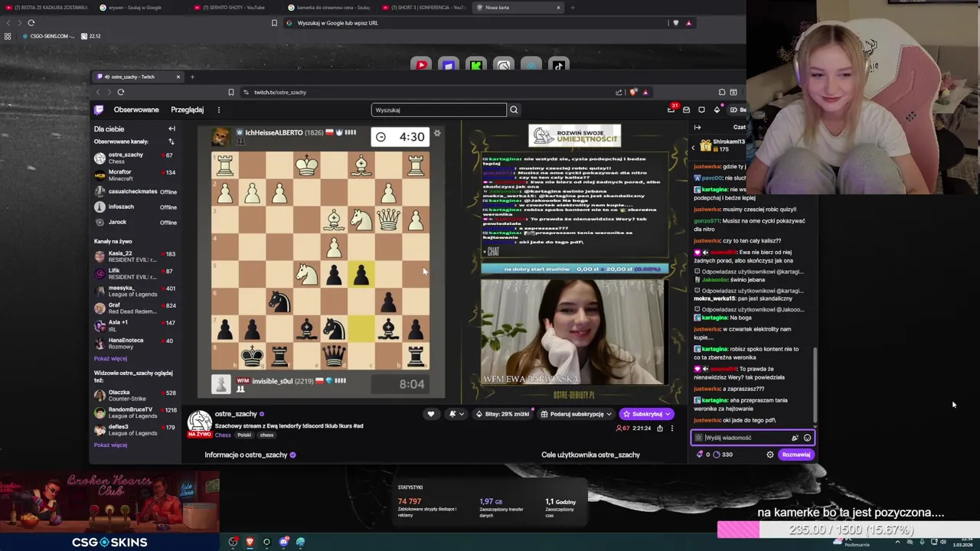Focus the Twitch Wyszukaj search field
The height and width of the screenshot is (551, 980).
(439, 109)
